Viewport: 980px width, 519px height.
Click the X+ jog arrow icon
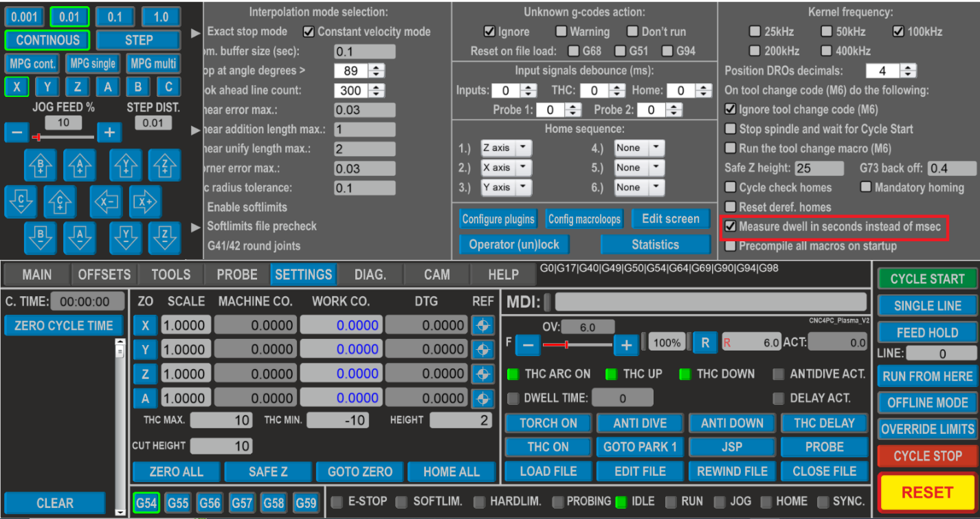(146, 201)
